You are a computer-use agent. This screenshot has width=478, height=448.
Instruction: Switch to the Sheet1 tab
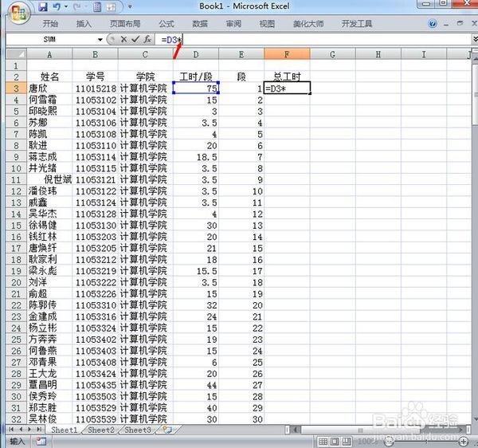pos(64,430)
